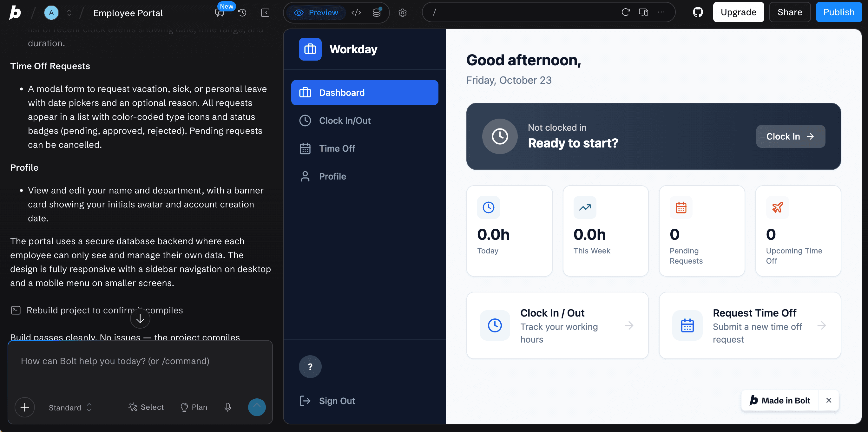Image resolution: width=868 pixels, height=432 pixels.
Task: Click the Clock In arrow button
Action: (791, 136)
